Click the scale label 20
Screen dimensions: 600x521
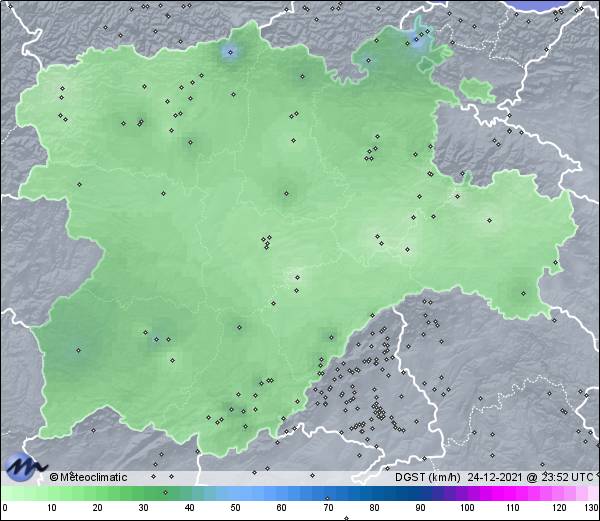[98, 508]
